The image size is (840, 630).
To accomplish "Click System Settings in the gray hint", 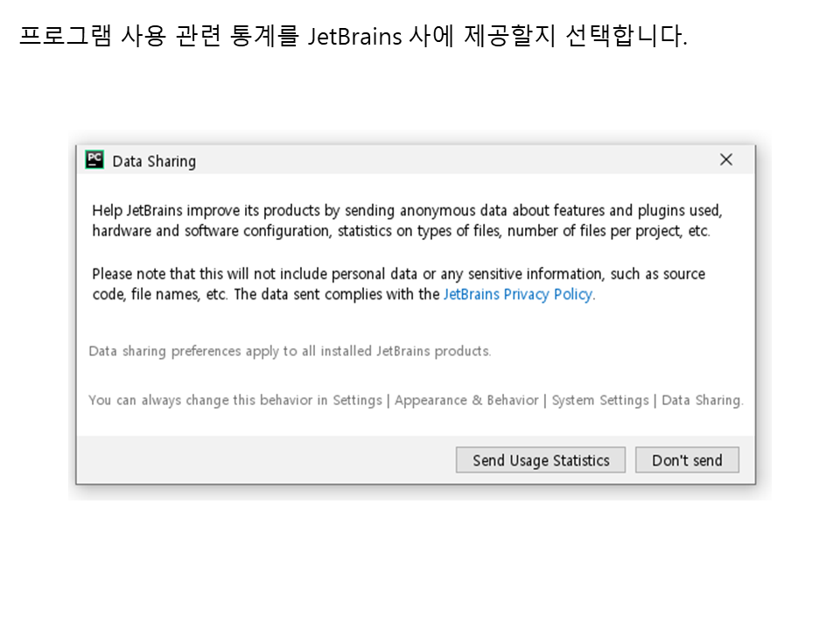I will pos(600,401).
